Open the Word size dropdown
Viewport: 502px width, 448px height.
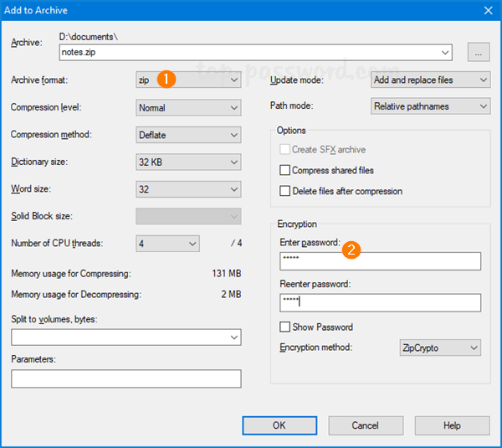pos(188,189)
